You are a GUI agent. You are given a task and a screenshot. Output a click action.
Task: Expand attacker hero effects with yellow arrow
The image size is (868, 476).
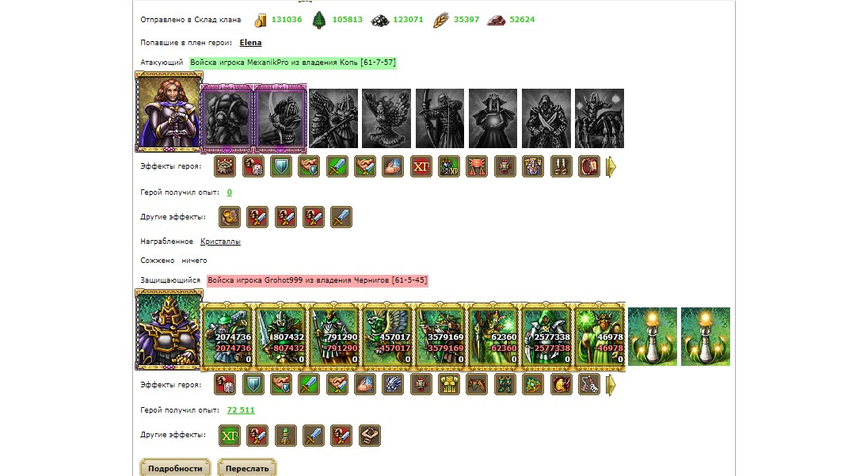[611, 166]
